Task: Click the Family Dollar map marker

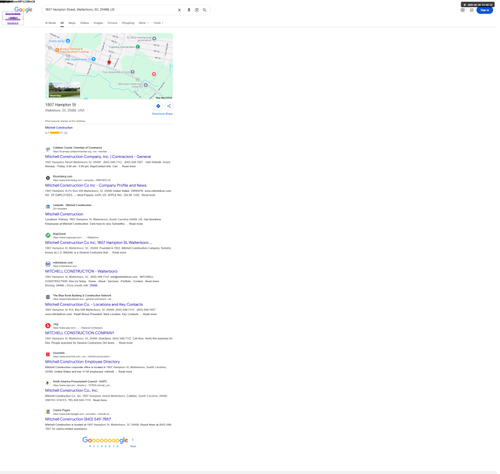Action: click(x=68, y=41)
